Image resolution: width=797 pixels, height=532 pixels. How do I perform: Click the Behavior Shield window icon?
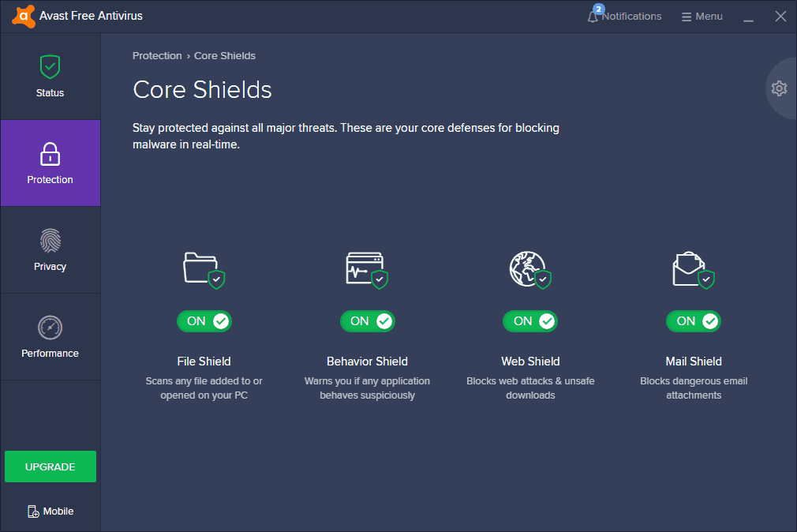click(367, 268)
